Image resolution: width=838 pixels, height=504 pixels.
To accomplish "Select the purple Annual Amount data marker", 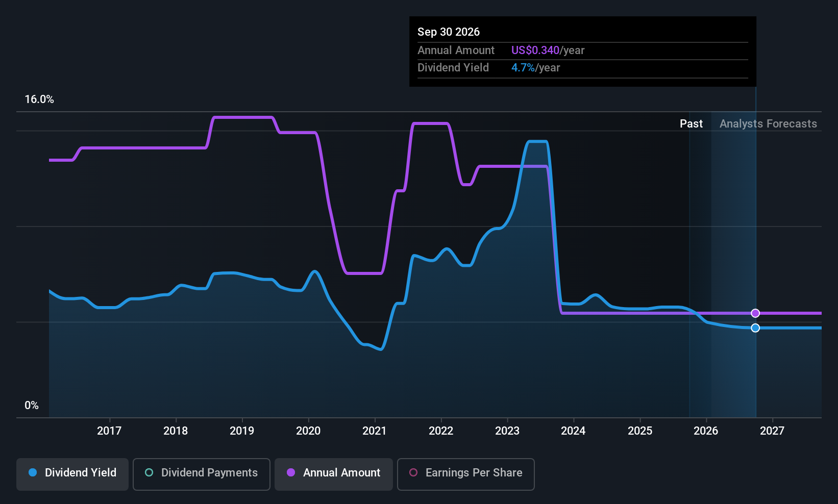I will (755, 313).
